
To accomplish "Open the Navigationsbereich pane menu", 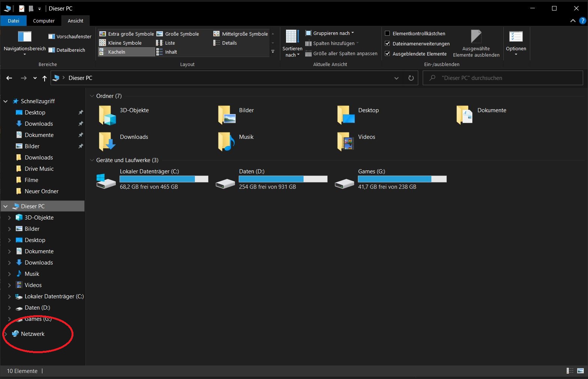I will [x=25, y=43].
